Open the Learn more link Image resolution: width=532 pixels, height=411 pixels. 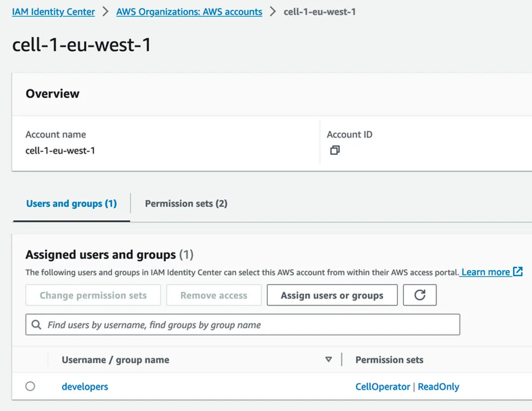point(486,272)
